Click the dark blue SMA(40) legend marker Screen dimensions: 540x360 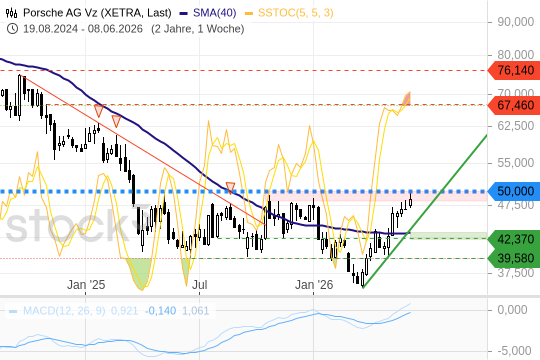click(x=184, y=14)
